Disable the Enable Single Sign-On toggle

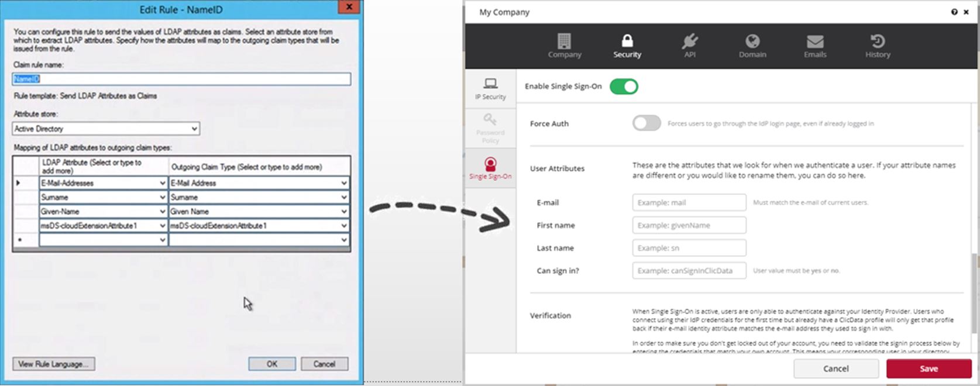pos(624,87)
